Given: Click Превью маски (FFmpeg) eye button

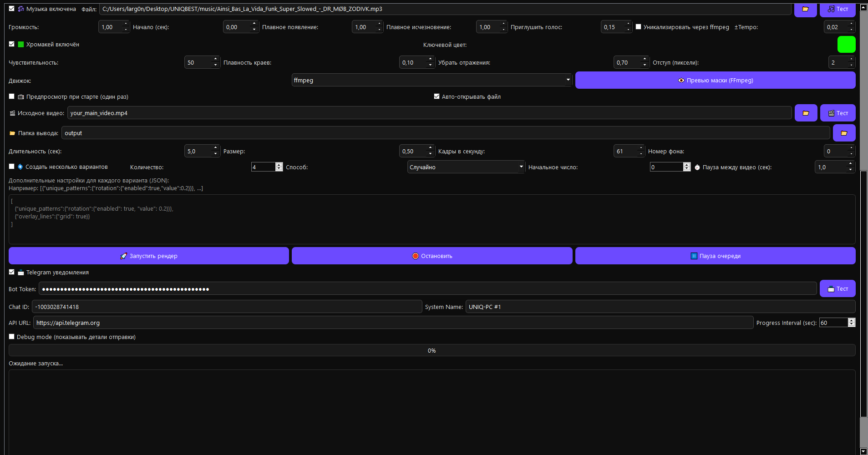Looking at the screenshot, I should tap(715, 81).
